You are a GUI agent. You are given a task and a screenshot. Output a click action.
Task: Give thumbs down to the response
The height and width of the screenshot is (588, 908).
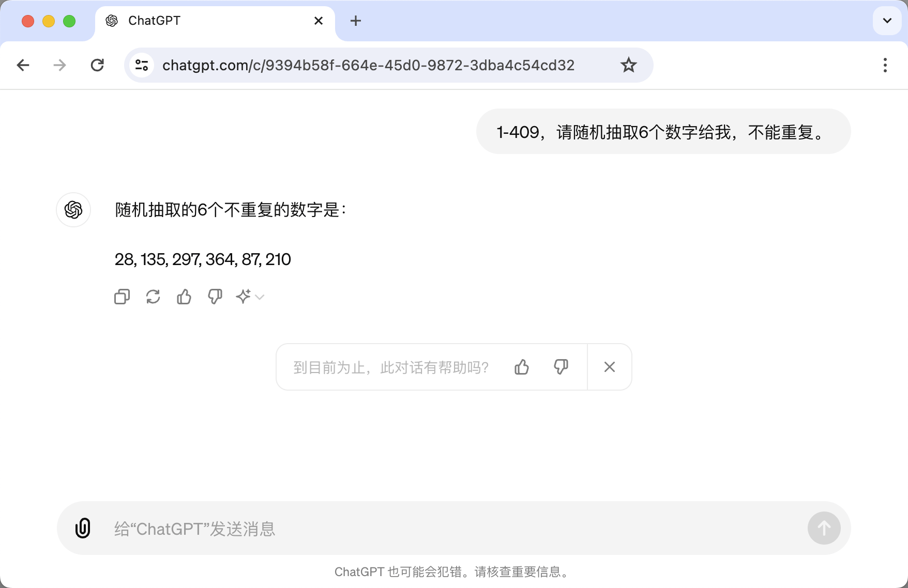pyautogui.click(x=215, y=297)
